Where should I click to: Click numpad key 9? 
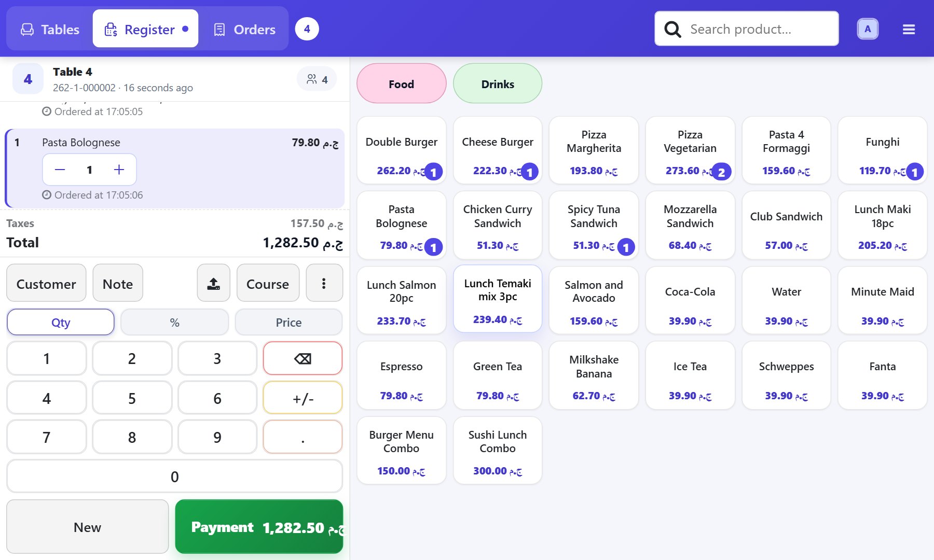click(217, 437)
